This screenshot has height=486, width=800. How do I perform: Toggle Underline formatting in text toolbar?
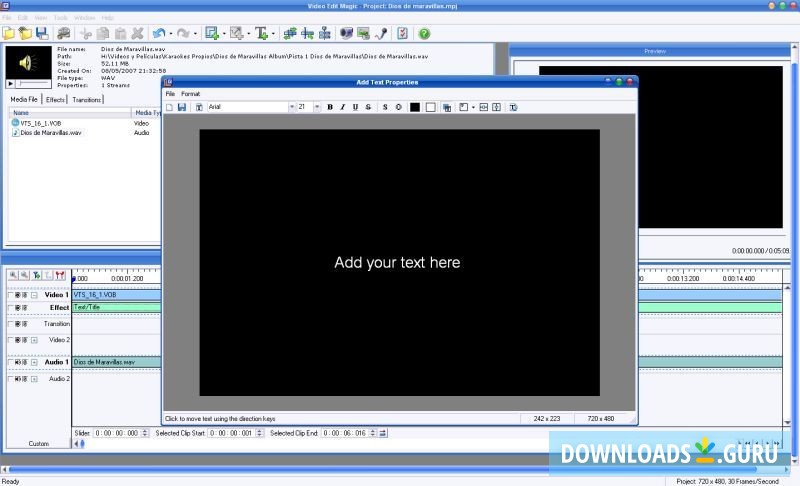click(355, 107)
